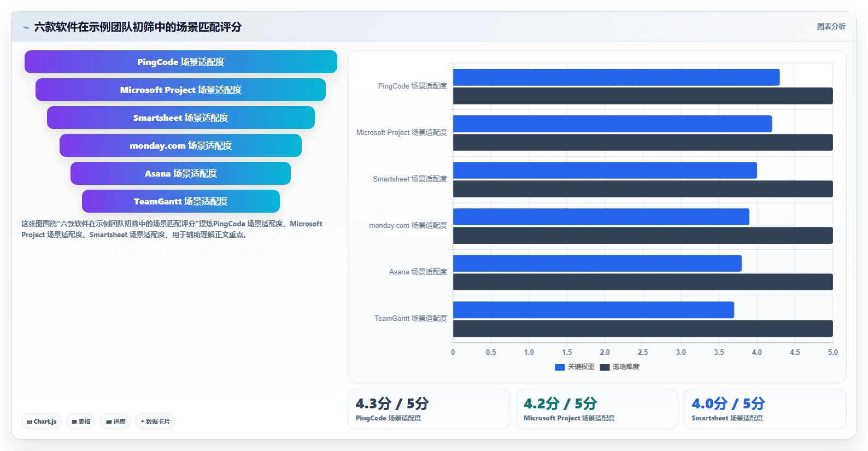Open the 4.0分 / 5分 Smartsheet card

click(765, 409)
